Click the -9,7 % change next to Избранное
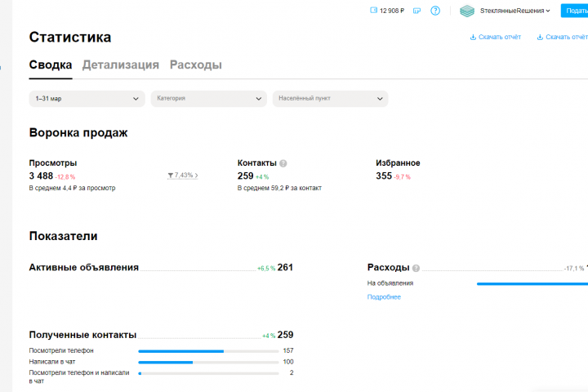 403,176
